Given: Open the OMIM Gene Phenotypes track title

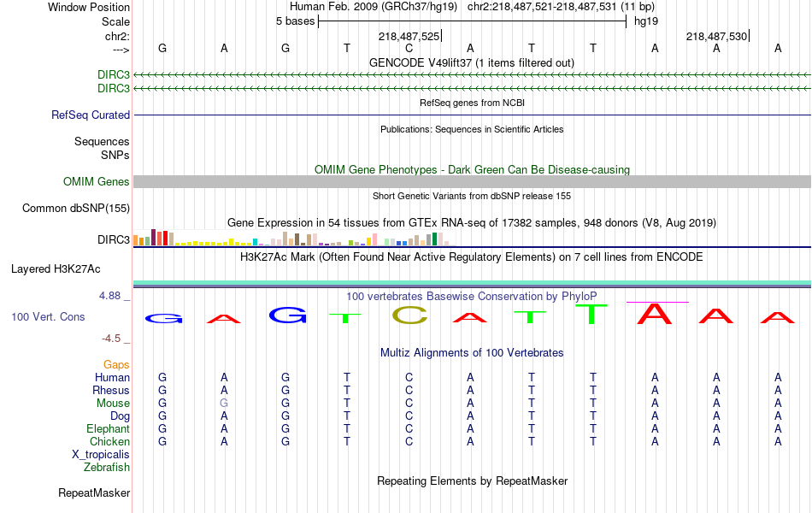Looking at the screenshot, I should click(x=472, y=169).
